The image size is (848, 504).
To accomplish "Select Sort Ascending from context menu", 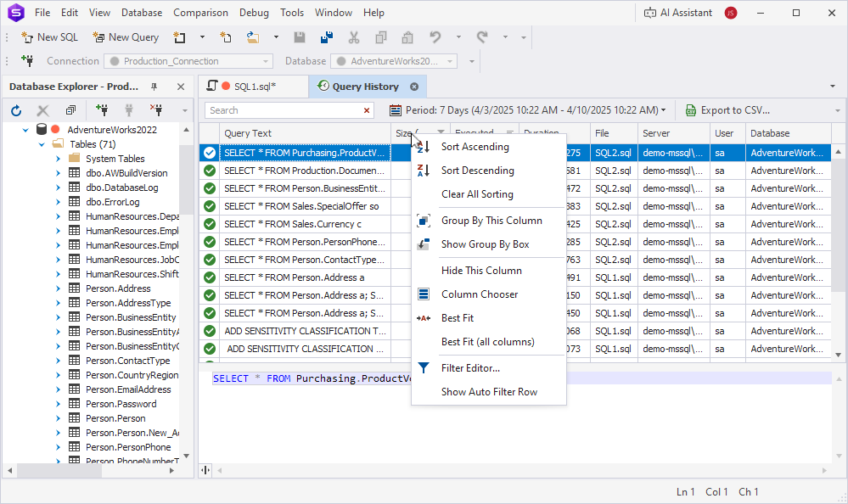I will tap(477, 146).
